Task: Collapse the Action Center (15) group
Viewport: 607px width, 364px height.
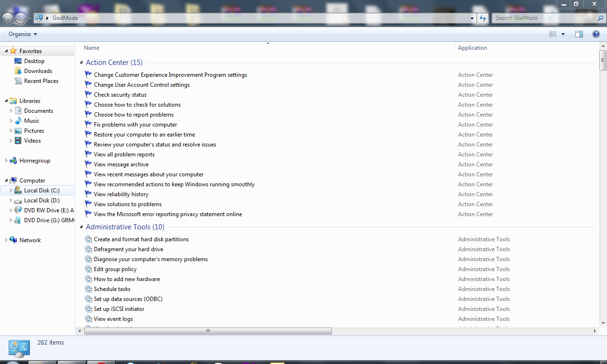Action: point(81,63)
